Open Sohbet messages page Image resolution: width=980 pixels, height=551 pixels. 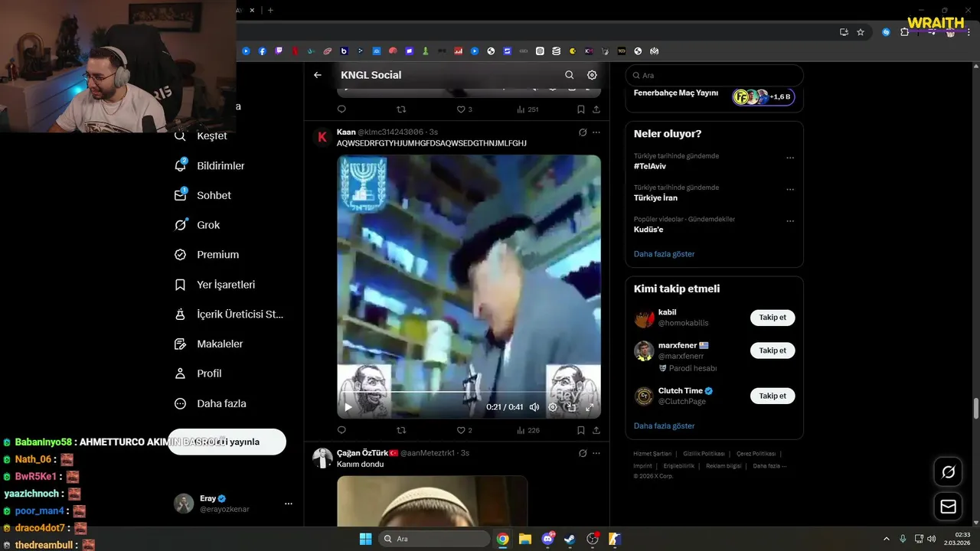203,195
